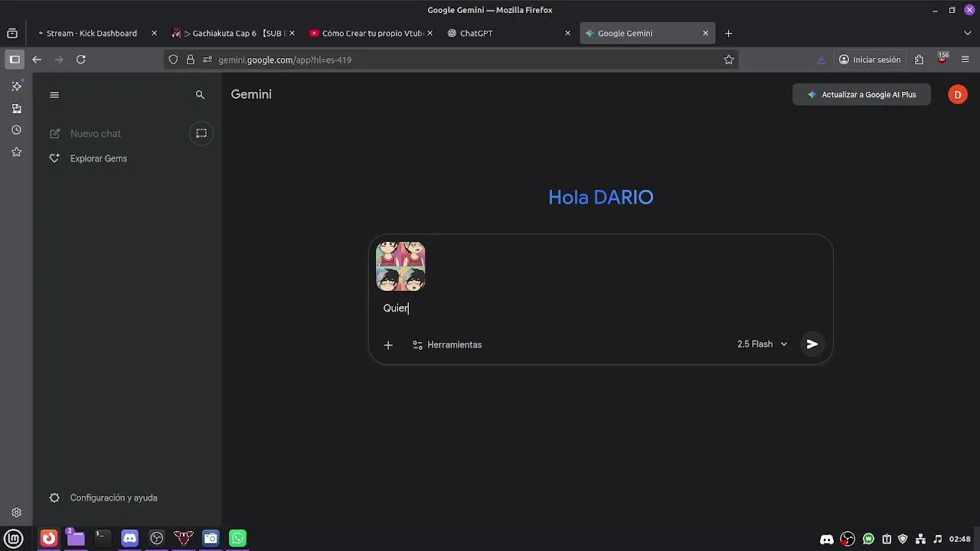
Task: Open the Herramientas tools menu
Action: [x=447, y=345]
